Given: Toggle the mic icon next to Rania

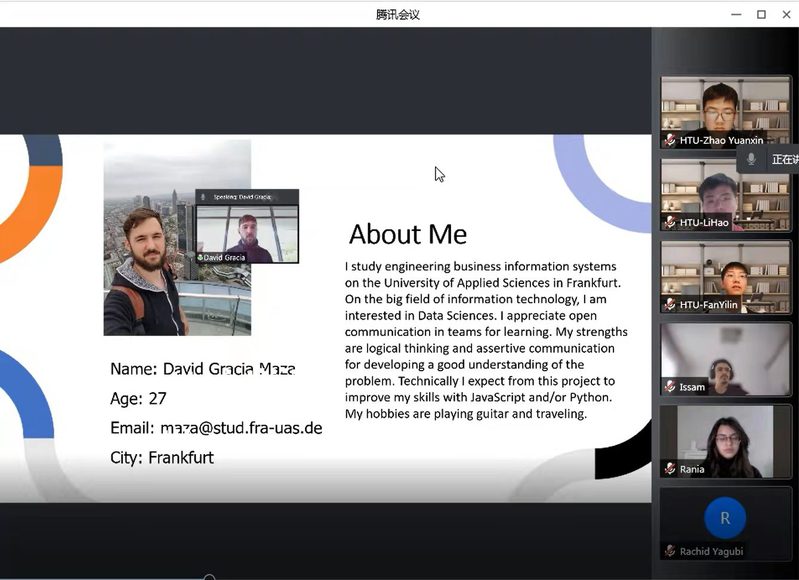Looking at the screenshot, I should 670,469.
